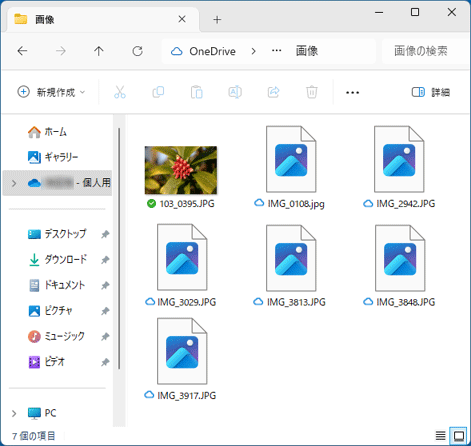Screen dimensions: 471x446
Task: Click pin icon next to デスクトップ
Action: (105, 234)
